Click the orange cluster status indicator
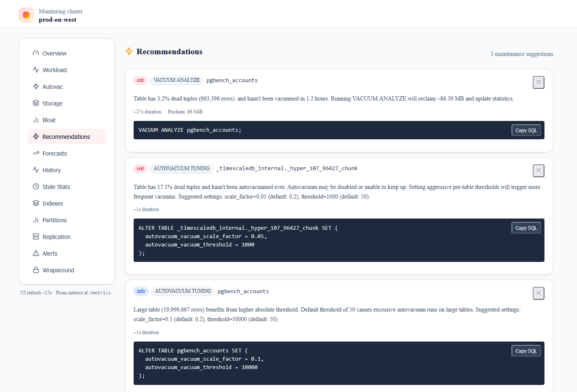Viewport: 577px width, 392px height. (26, 15)
